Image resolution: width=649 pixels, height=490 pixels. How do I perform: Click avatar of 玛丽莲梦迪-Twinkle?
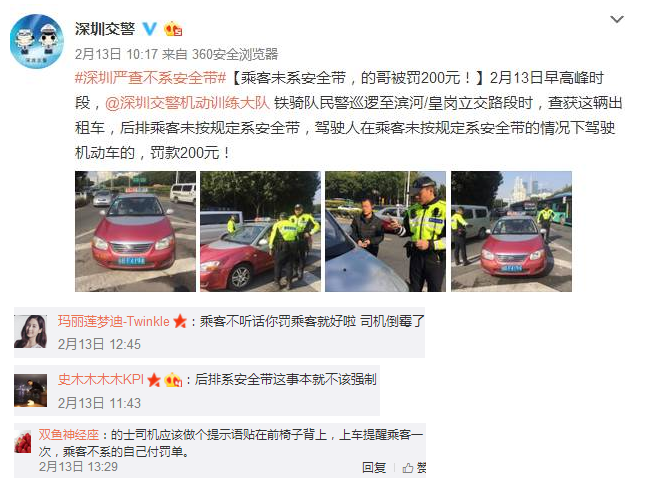coord(31,331)
